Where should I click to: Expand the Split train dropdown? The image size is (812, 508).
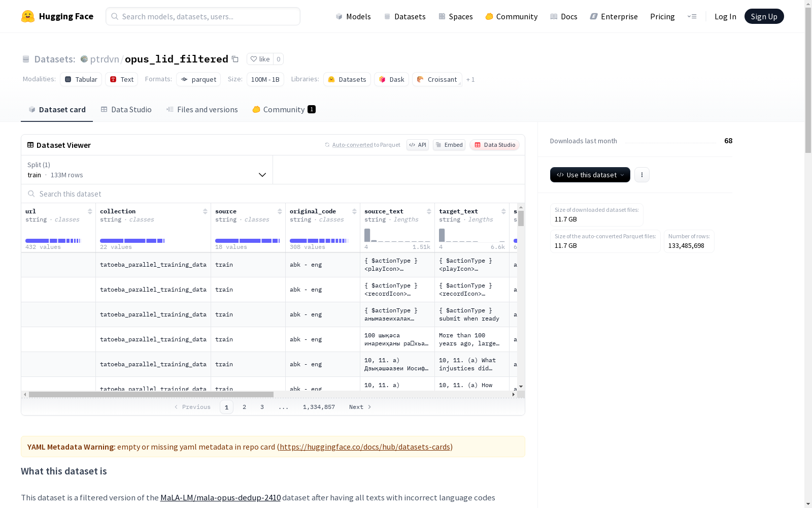147,170
